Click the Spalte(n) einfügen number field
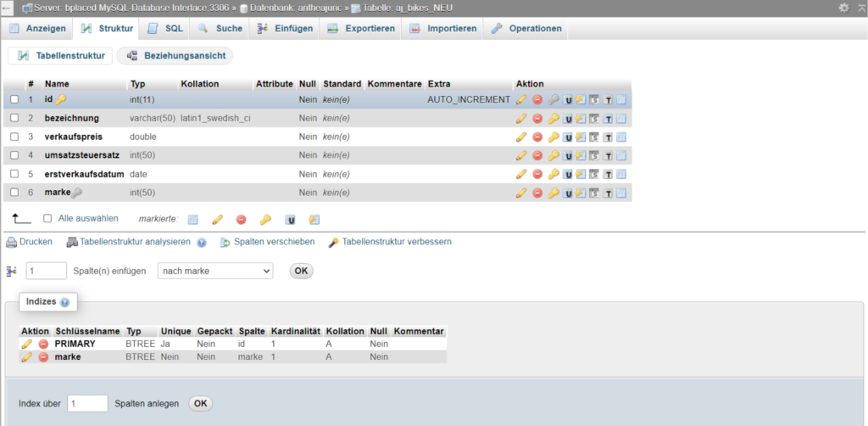 pyautogui.click(x=47, y=271)
